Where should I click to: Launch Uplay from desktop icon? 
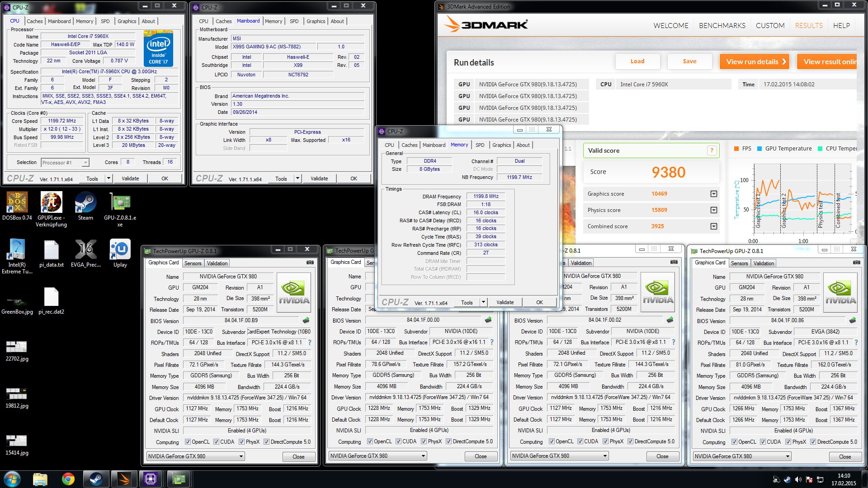(120, 253)
